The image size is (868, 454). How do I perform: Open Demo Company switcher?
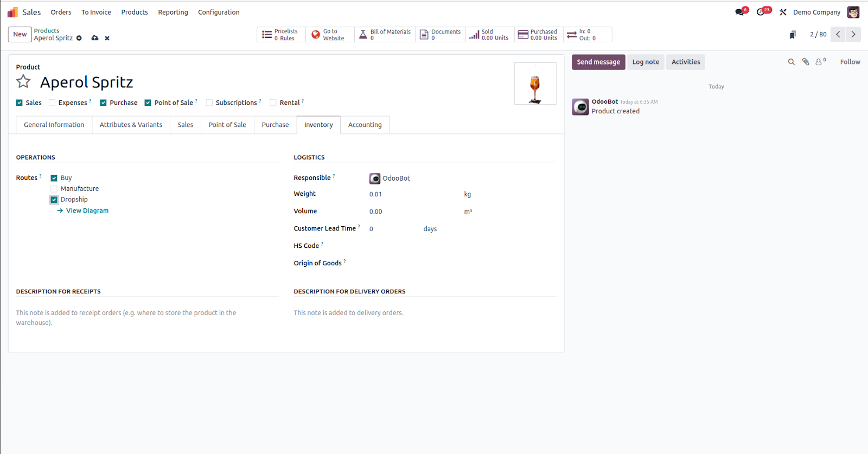(x=816, y=12)
